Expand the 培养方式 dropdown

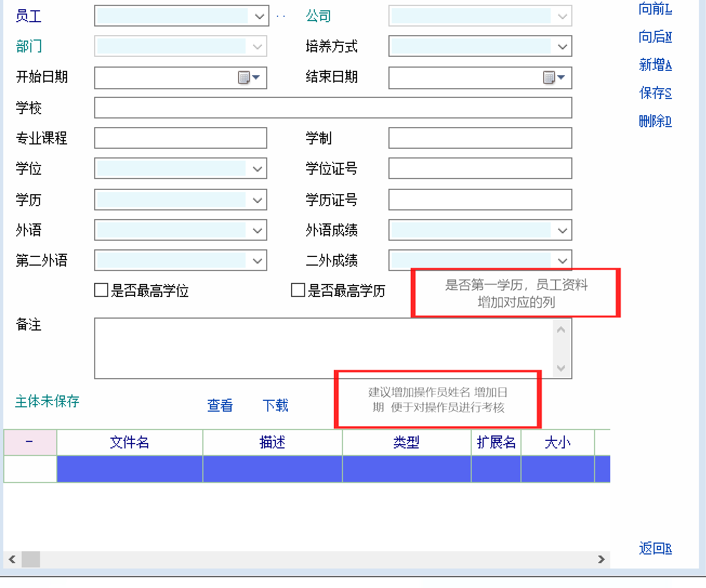pyautogui.click(x=562, y=47)
